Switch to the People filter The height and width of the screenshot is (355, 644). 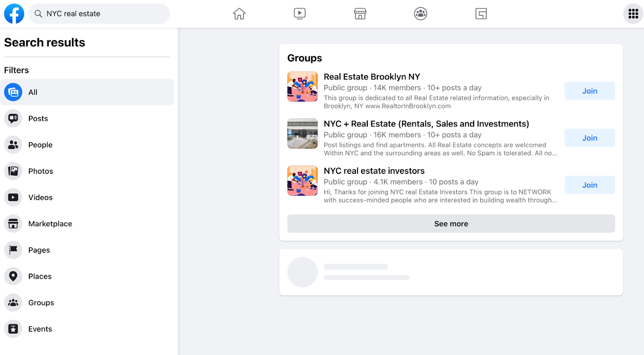point(40,144)
